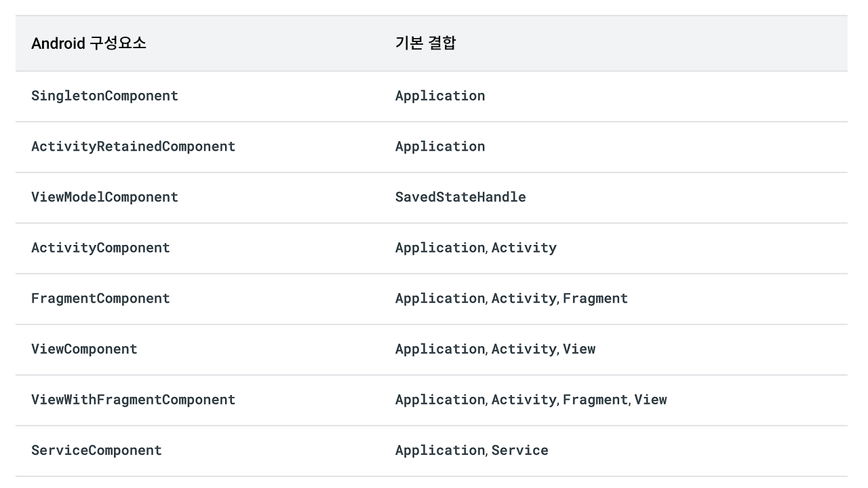Click View in the ViewComponent row
Viewport: 868px width, 488px height.
[x=579, y=349]
